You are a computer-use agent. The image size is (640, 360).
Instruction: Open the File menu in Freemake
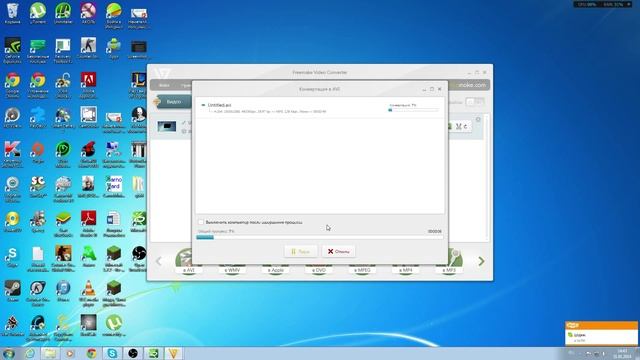(164, 85)
